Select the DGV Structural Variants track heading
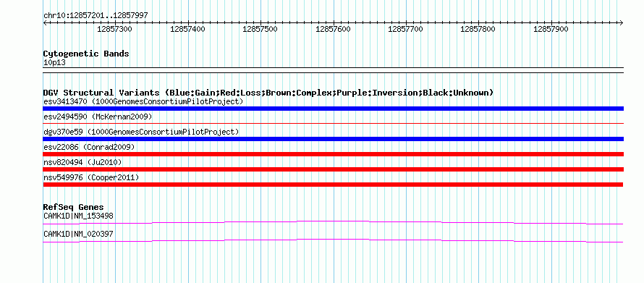Image resolution: width=644 pixels, height=283 pixels. [268, 93]
